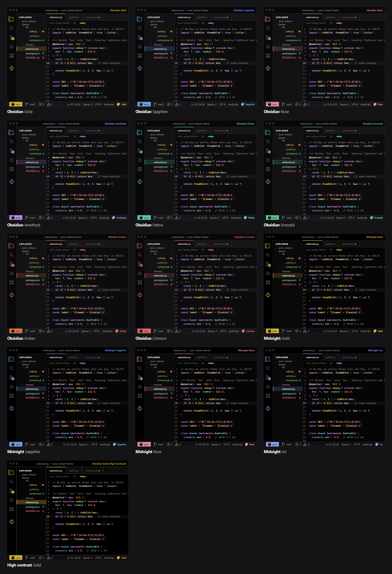Click Search icon in Obsidian Gold preview

coord(11,28)
